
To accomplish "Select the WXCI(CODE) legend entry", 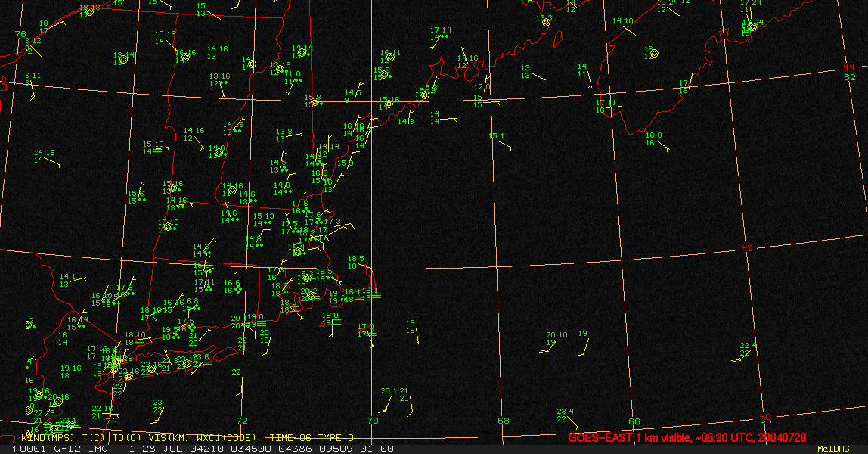I will point(226,438).
